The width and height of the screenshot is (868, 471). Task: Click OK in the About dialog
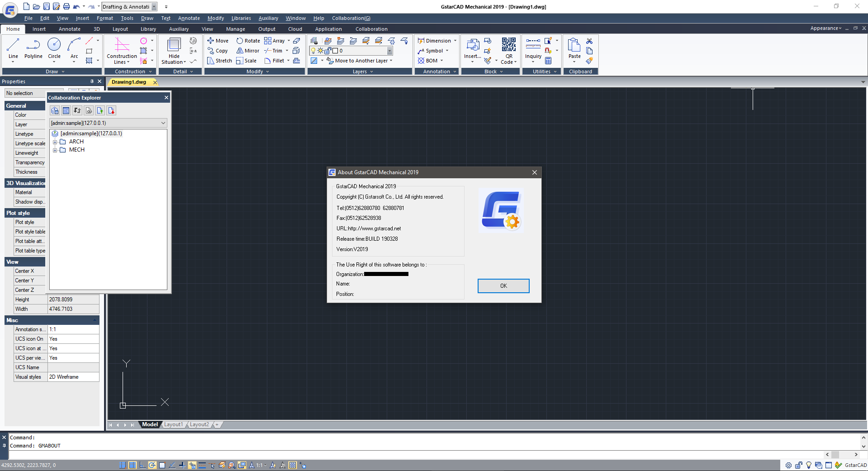coord(503,286)
